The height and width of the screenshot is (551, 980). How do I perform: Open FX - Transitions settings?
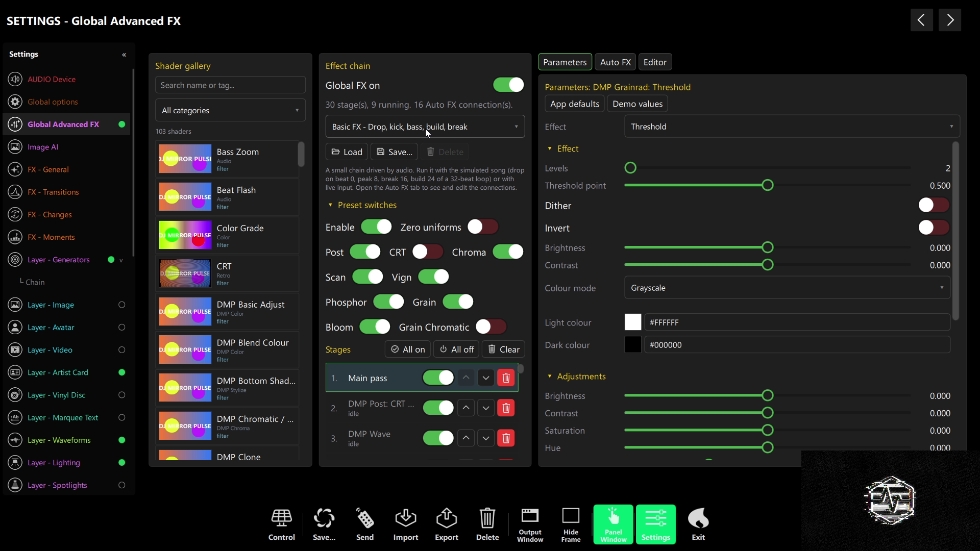click(x=66, y=192)
